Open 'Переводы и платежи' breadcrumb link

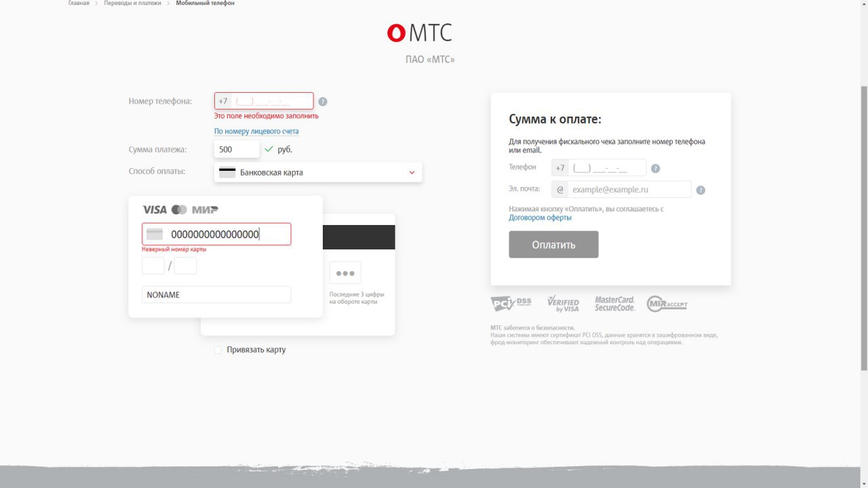click(x=133, y=3)
